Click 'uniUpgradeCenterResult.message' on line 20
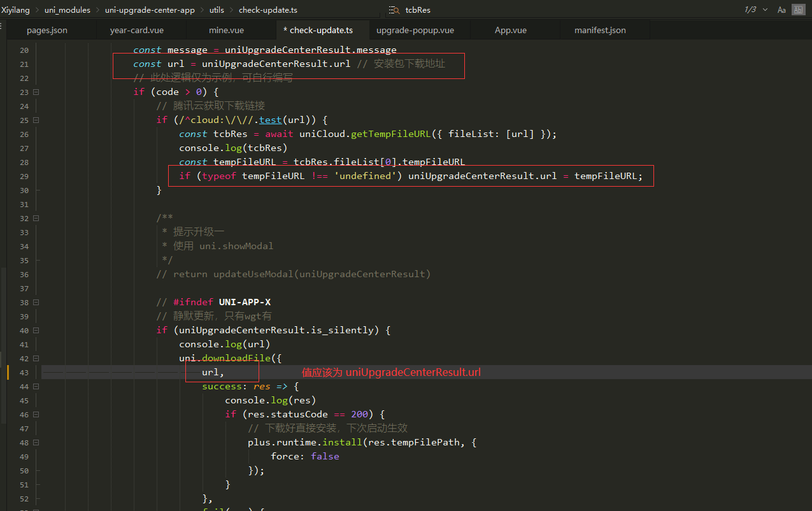Viewport: 812px width, 511px height. pyautogui.click(x=311, y=50)
